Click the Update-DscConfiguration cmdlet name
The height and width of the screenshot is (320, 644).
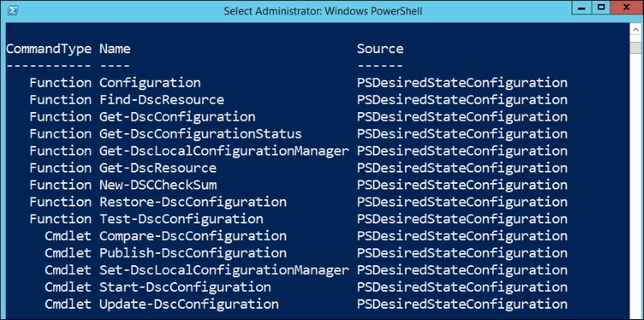tap(189, 304)
